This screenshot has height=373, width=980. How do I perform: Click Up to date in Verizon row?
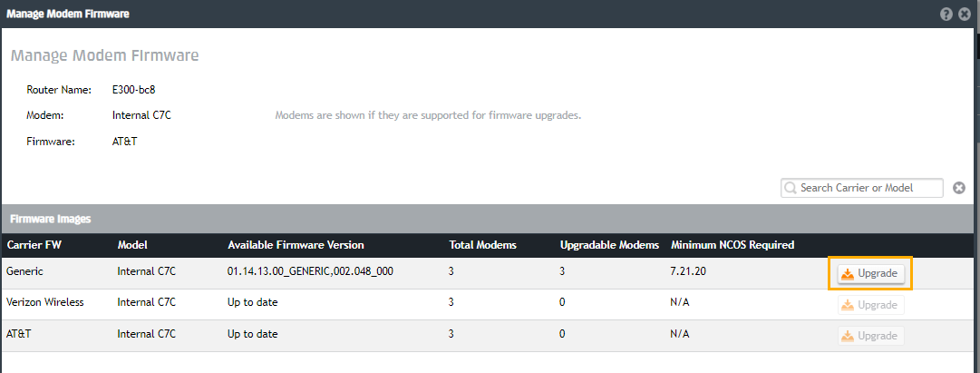[253, 302]
